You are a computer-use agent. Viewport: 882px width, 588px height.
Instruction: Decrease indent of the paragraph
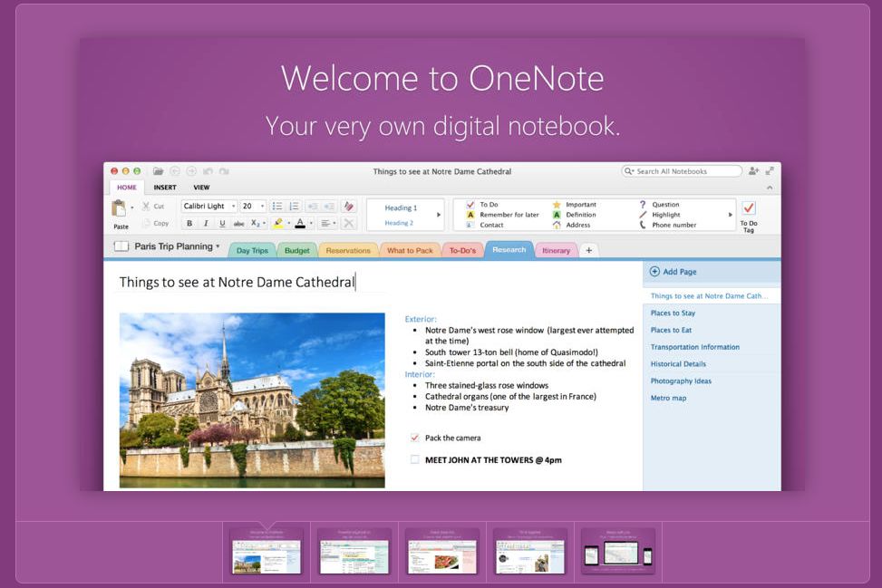pos(313,207)
